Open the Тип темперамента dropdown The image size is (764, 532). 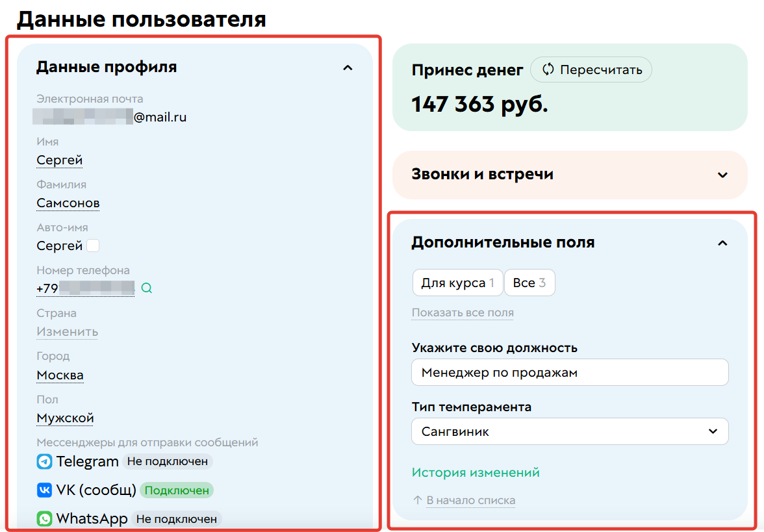pyautogui.click(x=570, y=431)
